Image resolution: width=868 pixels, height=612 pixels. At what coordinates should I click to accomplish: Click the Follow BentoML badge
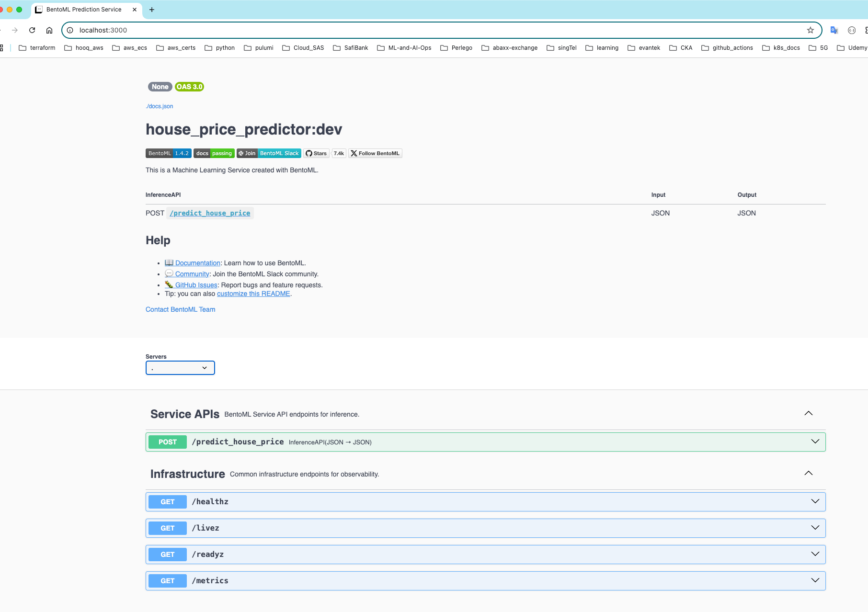375,153
